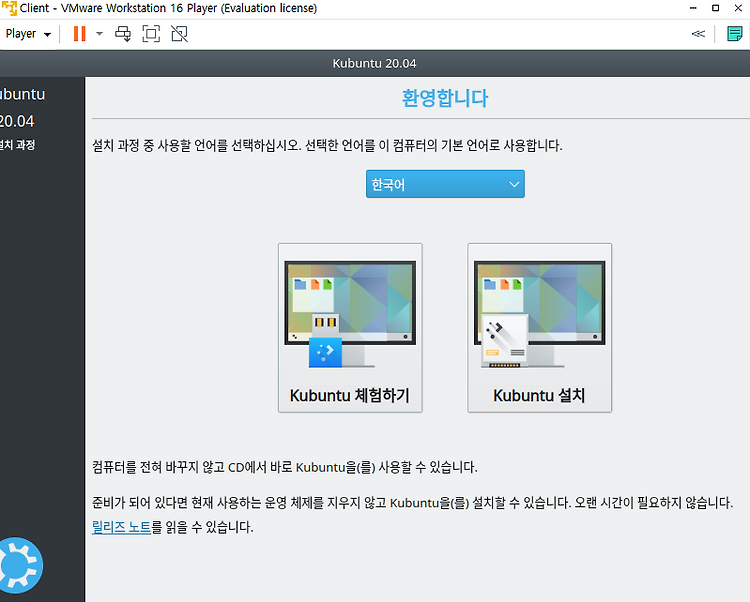
Task: Toggle Unity mode icon
Action: pyautogui.click(x=179, y=34)
